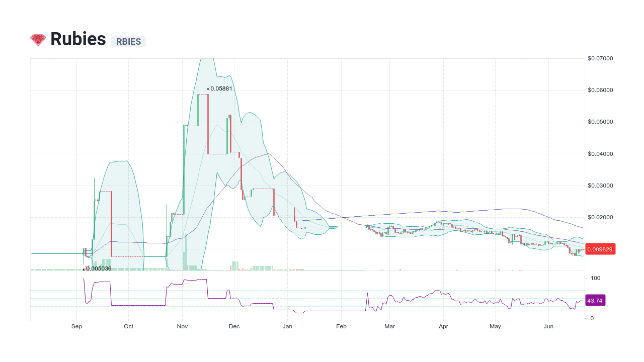Click the purple RSI line in the lower panel
The image size is (644, 362).
438,292
